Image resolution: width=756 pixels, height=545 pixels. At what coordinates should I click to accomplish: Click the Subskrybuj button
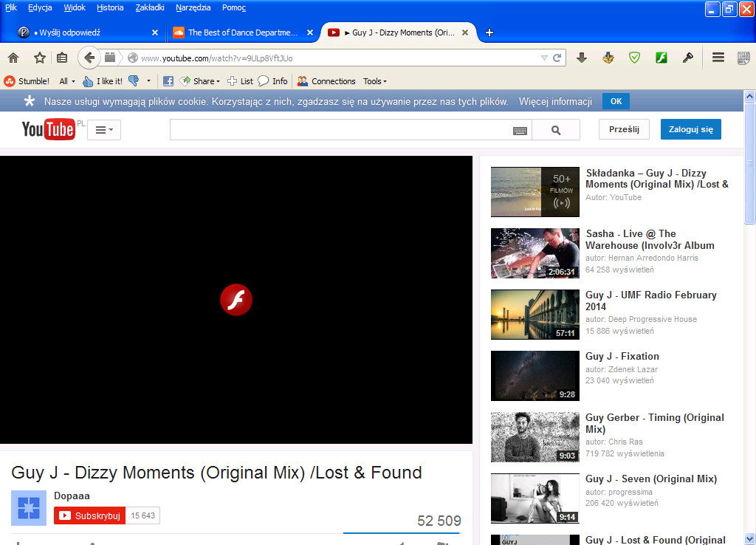pos(89,515)
